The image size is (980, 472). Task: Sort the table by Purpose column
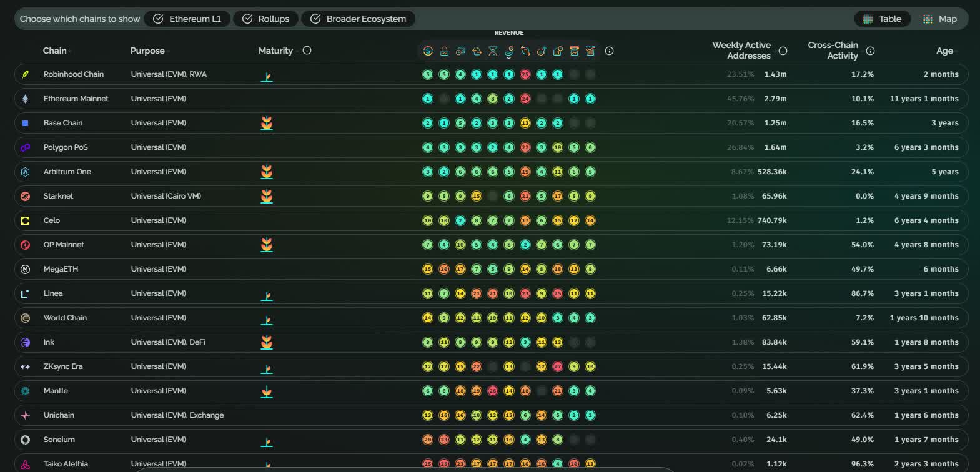coord(148,51)
